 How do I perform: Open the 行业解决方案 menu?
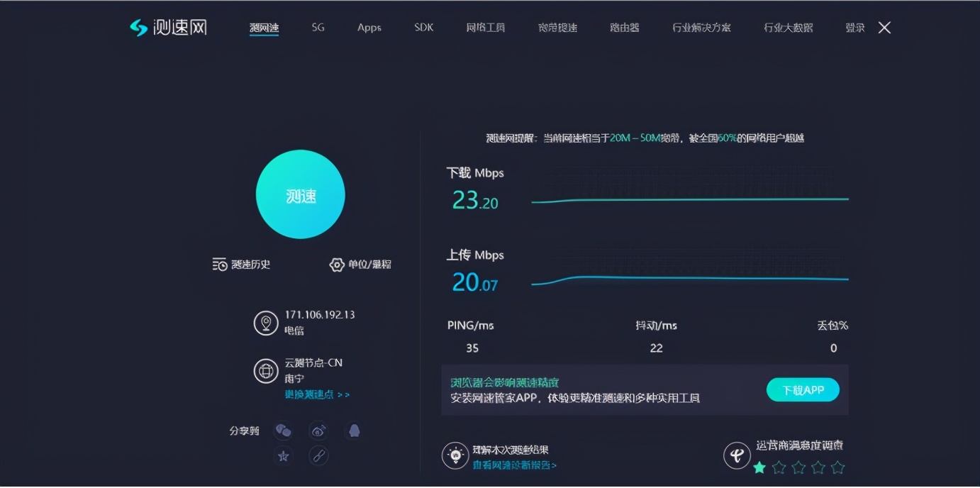[701, 28]
